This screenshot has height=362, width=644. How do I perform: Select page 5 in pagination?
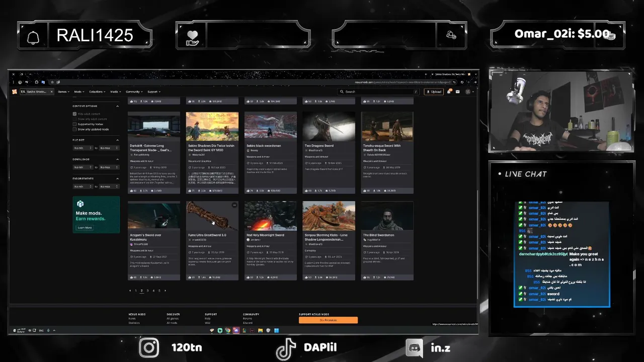(x=159, y=291)
